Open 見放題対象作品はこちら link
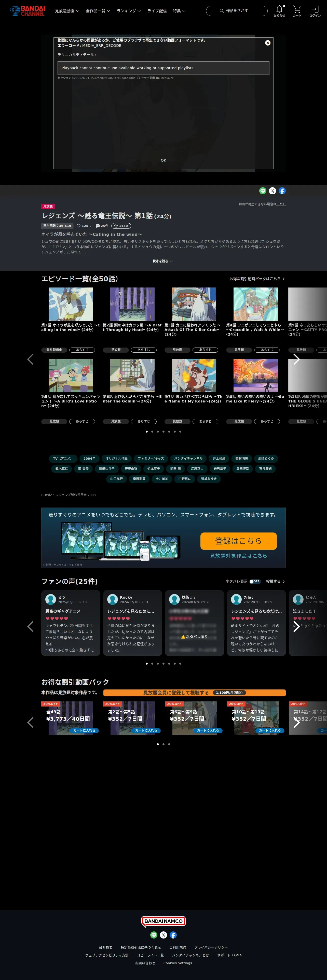 (238, 556)
